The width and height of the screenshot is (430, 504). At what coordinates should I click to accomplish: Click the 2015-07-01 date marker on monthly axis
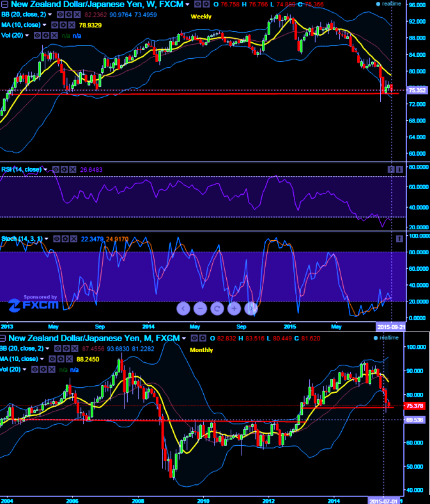pos(383,501)
